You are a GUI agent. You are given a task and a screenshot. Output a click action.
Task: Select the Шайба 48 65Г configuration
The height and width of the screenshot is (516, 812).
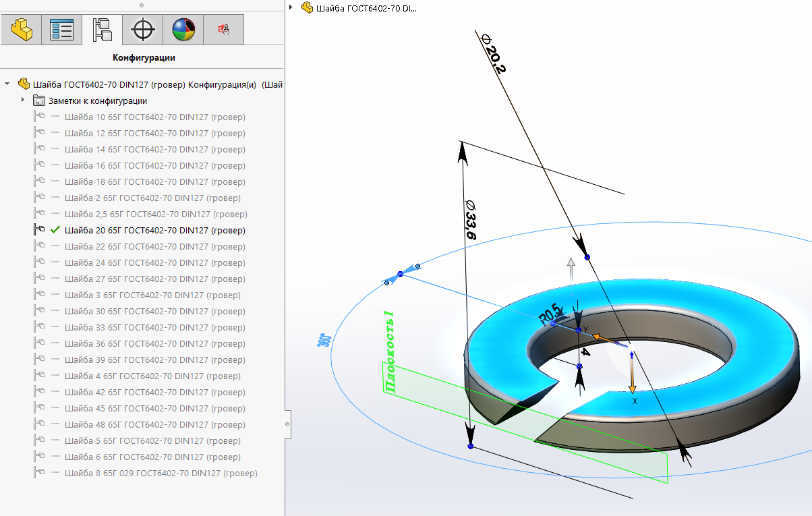point(154,425)
